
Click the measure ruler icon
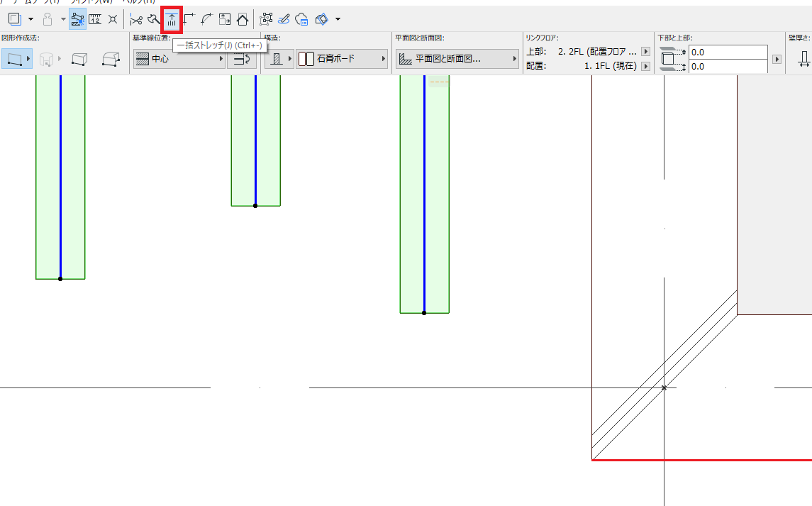pos(95,20)
